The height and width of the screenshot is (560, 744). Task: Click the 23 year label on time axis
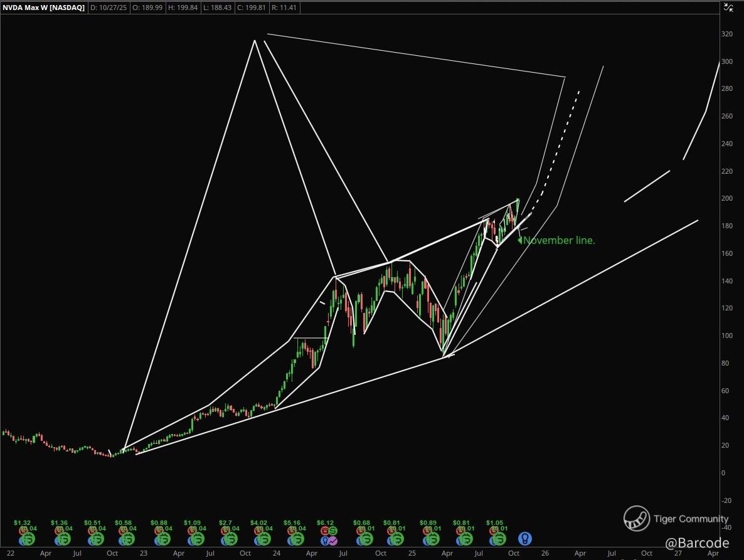tap(143, 553)
